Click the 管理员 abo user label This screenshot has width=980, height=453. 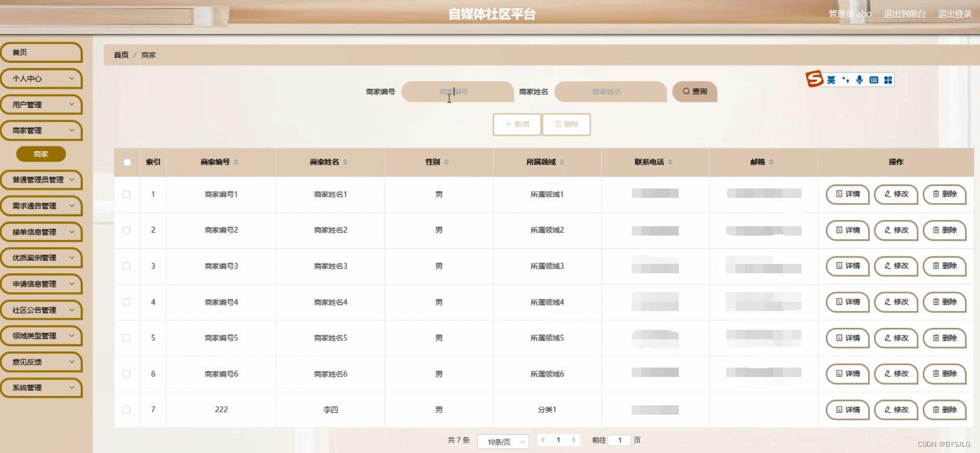850,14
